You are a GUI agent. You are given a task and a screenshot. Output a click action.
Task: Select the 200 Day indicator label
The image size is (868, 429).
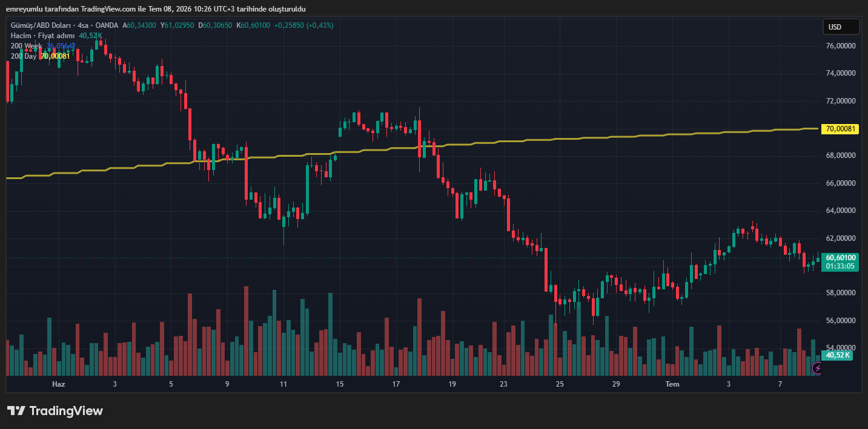24,56
